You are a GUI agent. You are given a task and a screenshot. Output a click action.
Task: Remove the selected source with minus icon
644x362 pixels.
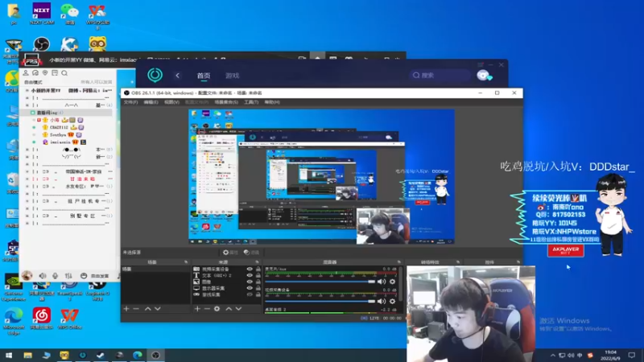tap(207, 309)
